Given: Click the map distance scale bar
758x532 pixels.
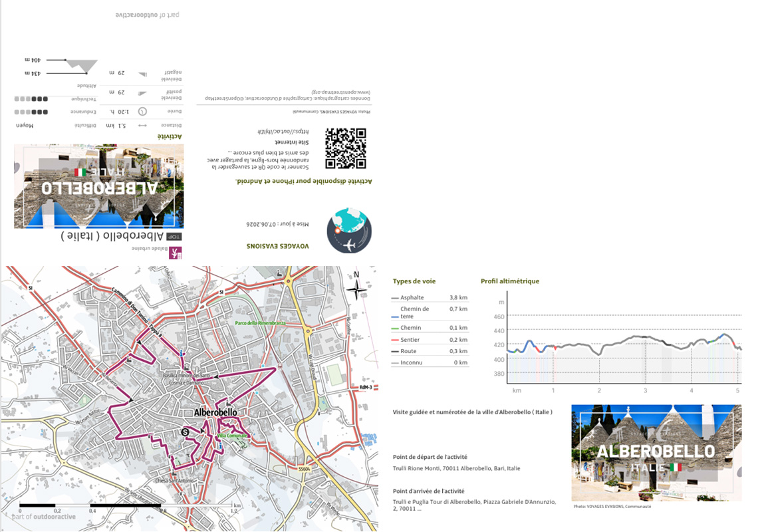Looking at the screenshot, I should click(126, 507).
